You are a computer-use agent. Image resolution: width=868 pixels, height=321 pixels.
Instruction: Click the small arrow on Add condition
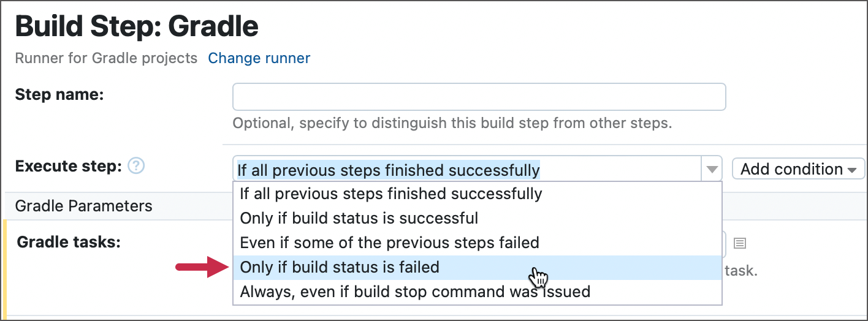(851, 170)
